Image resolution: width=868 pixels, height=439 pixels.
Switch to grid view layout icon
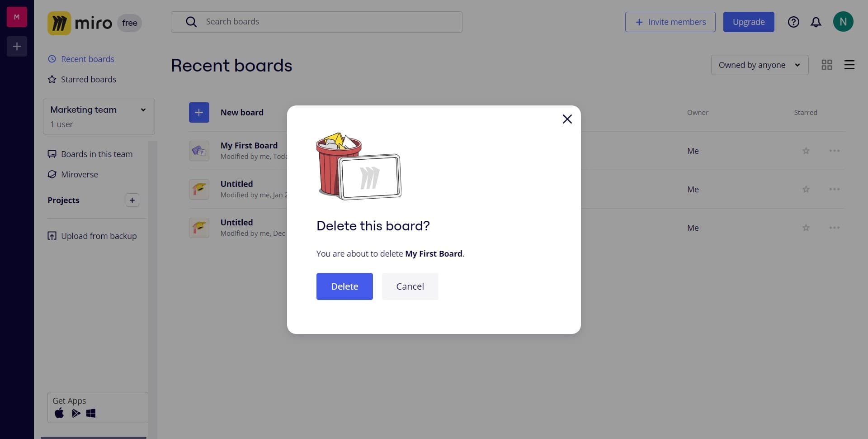coord(826,65)
